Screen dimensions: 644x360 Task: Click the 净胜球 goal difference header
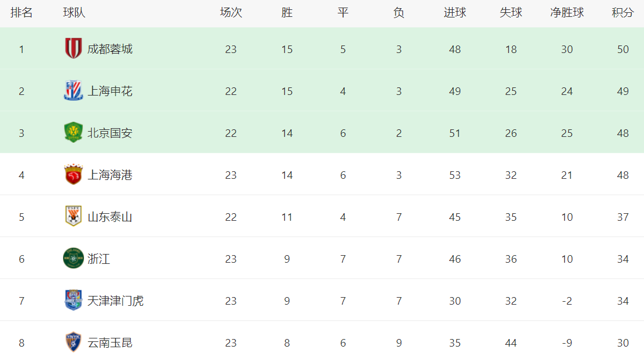click(566, 13)
